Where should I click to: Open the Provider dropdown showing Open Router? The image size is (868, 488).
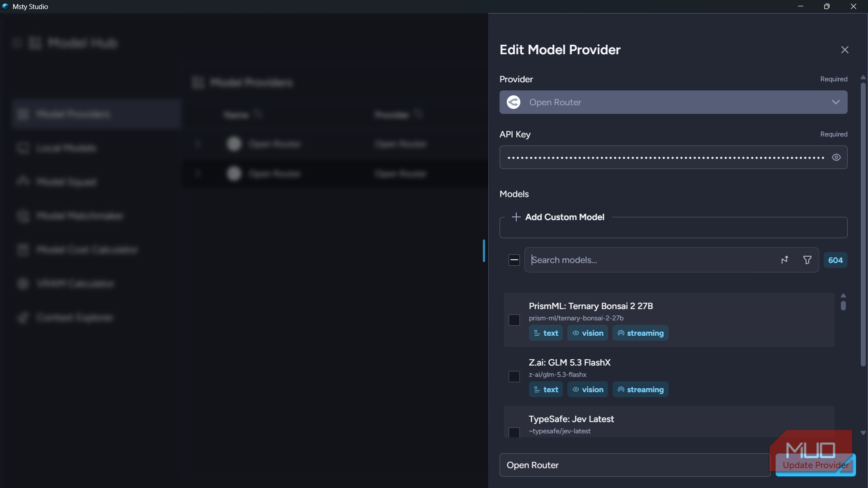(x=673, y=102)
